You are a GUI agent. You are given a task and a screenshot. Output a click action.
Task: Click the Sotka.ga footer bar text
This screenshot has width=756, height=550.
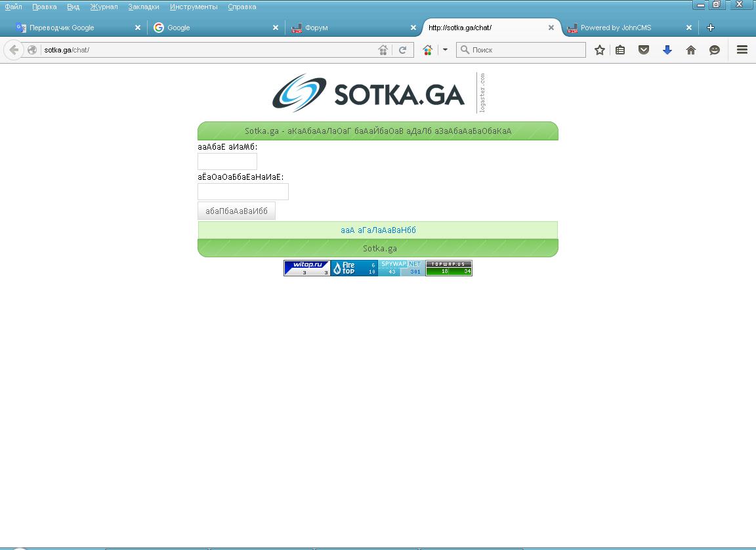(379, 248)
